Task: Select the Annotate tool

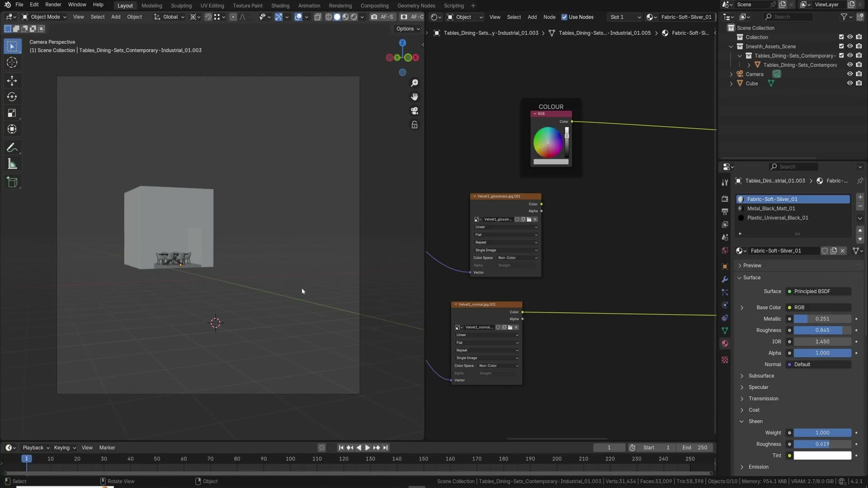Action: click(x=12, y=148)
